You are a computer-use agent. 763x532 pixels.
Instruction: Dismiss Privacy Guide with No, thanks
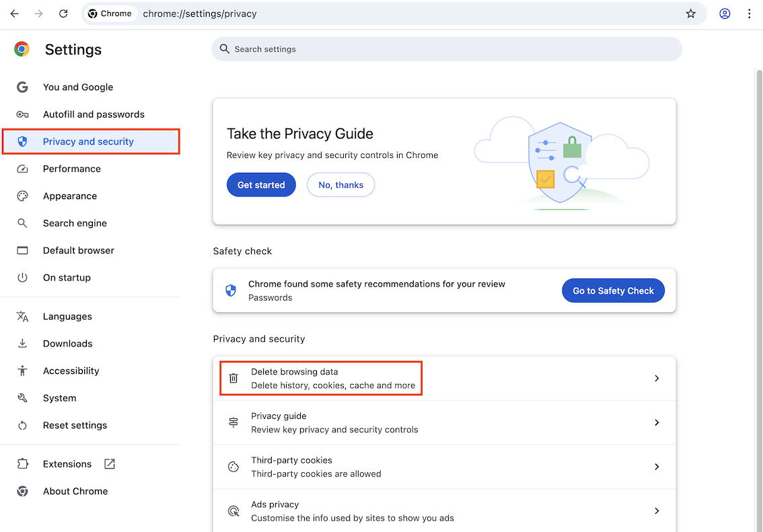click(340, 184)
